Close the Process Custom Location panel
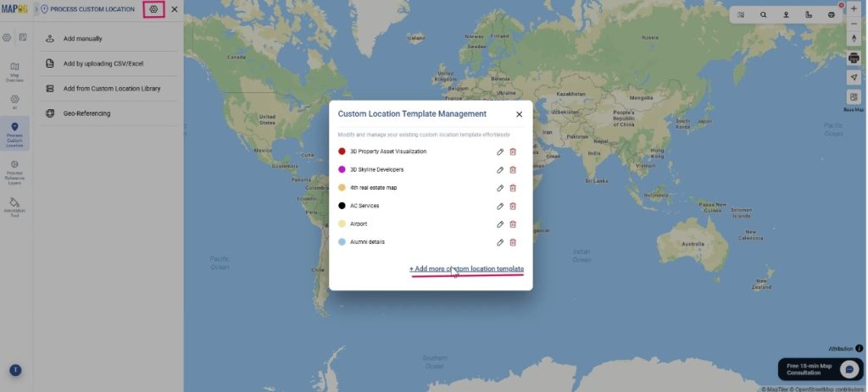 tap(175, 9)
